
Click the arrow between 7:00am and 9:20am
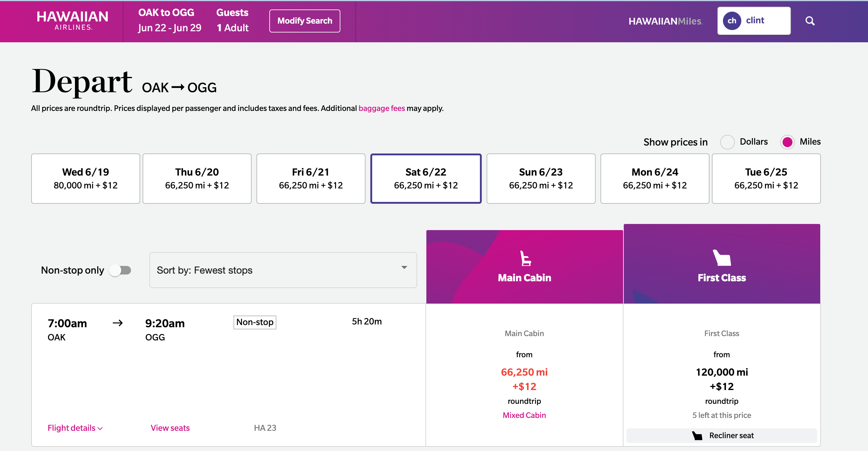click(118, 323)
